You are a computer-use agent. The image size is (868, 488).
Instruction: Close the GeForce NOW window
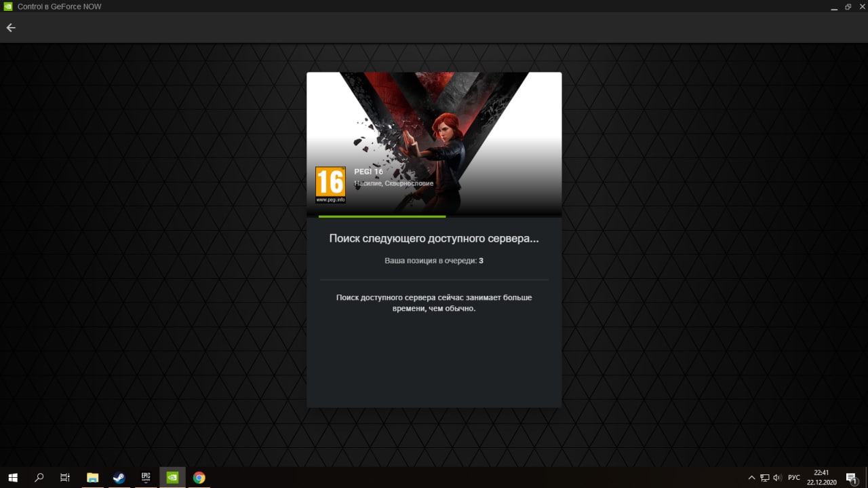tap(861, 7)
